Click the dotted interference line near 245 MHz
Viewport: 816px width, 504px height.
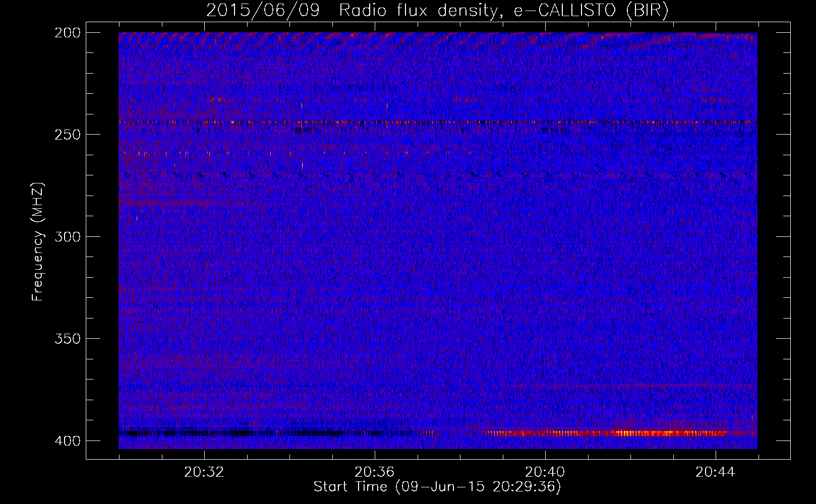click(x=438, y=122)
